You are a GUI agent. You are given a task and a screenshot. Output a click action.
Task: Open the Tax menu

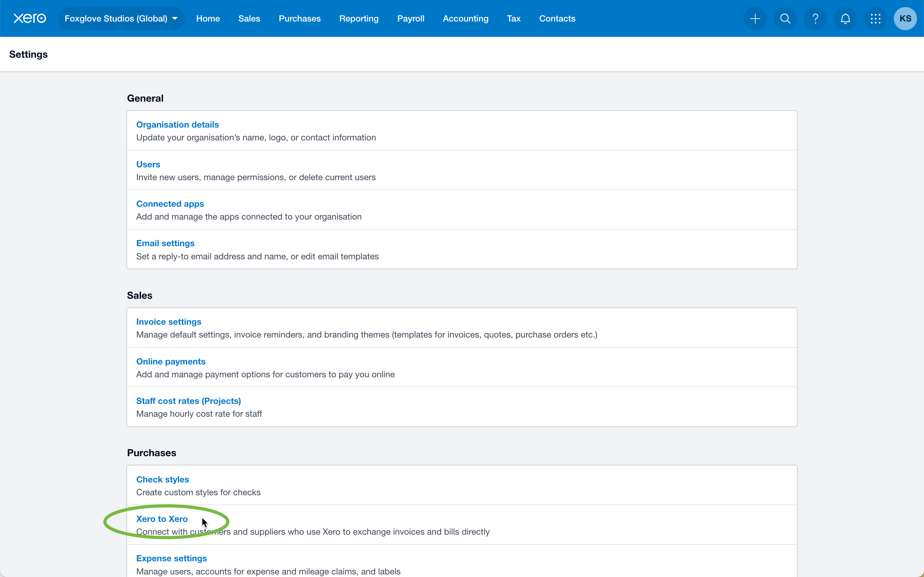coord(513,18)
